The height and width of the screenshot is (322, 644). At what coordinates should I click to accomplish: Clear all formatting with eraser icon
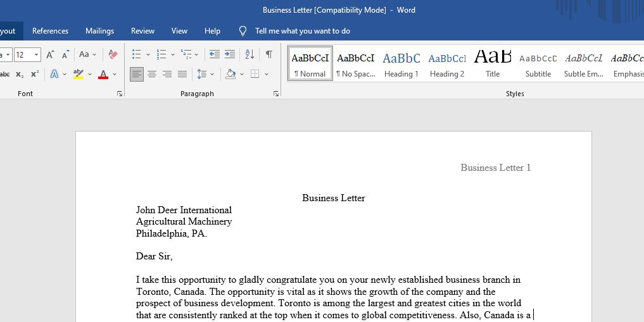coord(113,54)
